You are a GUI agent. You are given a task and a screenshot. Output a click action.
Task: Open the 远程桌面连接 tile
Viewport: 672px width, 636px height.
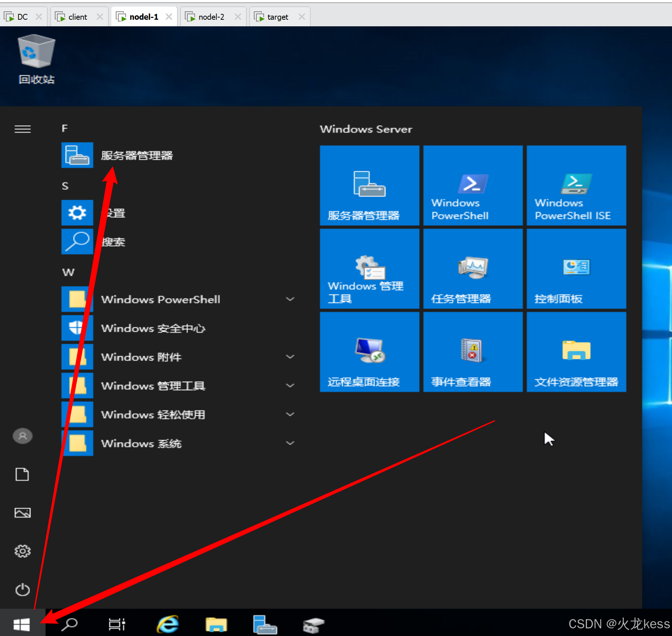[370, 352]
